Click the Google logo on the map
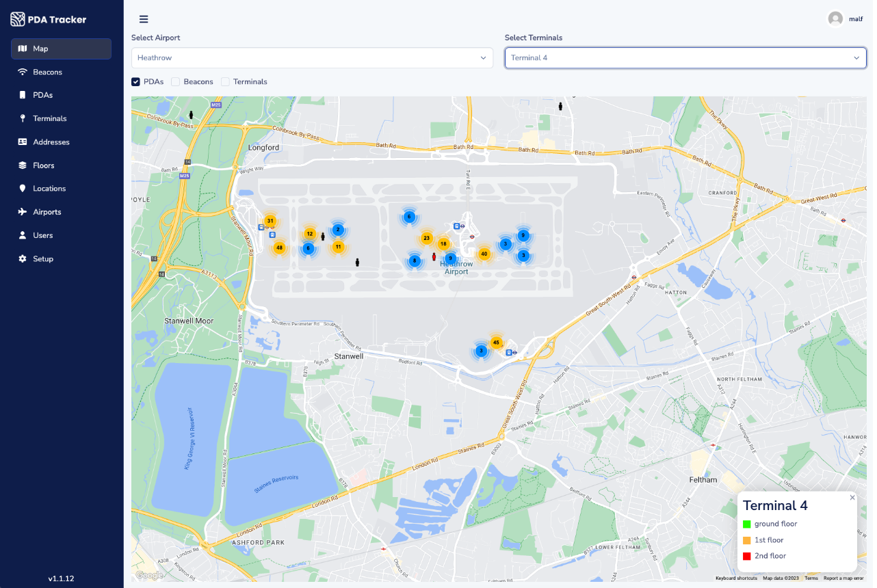This screenshot has width=877, height=588. coord(149,575)
